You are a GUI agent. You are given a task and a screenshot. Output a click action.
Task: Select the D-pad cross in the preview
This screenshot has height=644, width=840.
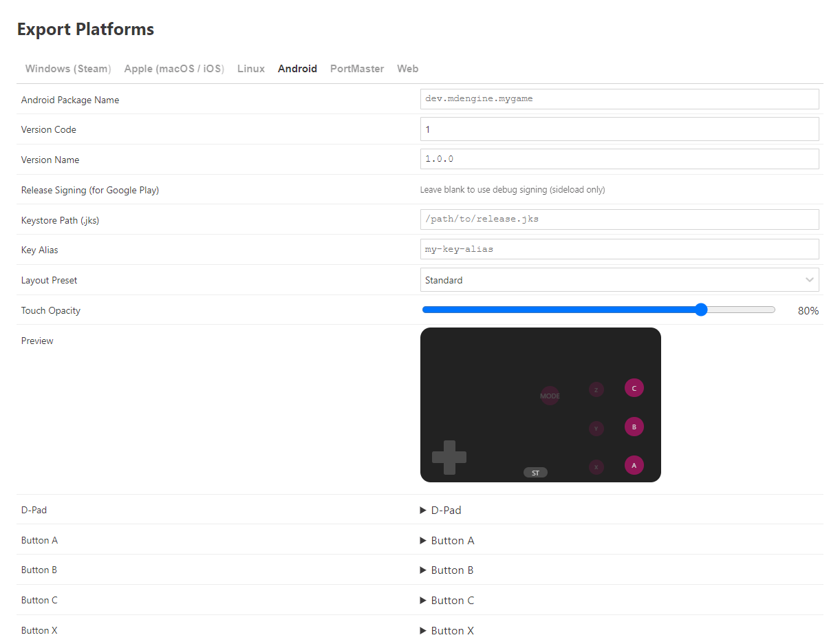(449, 458)
